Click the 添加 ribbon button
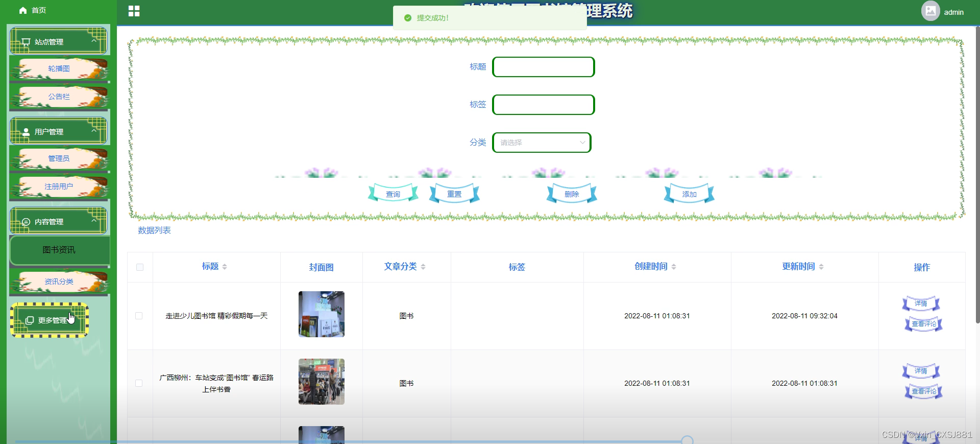This screenshot has height=444, width=980. (689, 194)
